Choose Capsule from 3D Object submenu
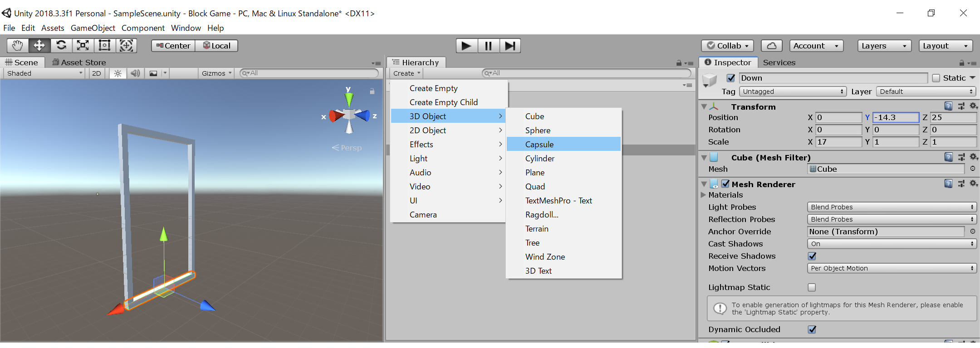Viewport: 980px width, 348px height. (x=539, y=145)
